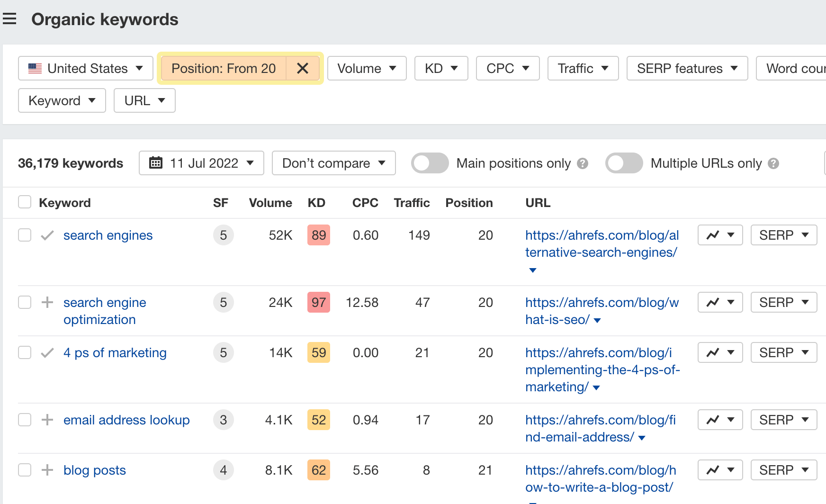Screen dimensions: 826x504
Task: Remove the Position: From 20 filter
Action: click(303, 68)
